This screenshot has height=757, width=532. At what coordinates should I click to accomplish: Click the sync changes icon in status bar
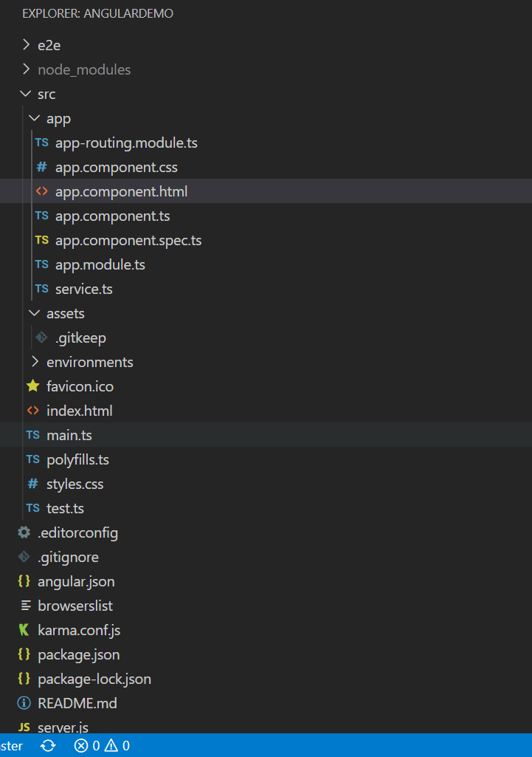48,746
